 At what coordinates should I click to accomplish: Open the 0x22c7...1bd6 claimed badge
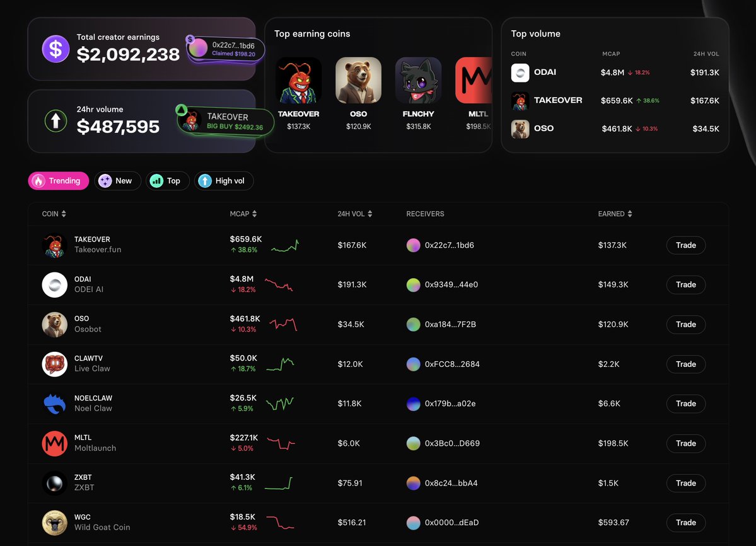(x=226, y=49)
